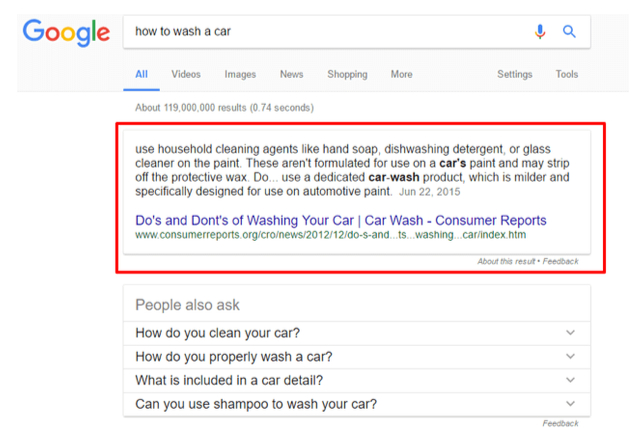Screen dimensions: 643x428
Task: Click the 'Jun 22, 2015' snippet date
Action: [x=430, y=192]
